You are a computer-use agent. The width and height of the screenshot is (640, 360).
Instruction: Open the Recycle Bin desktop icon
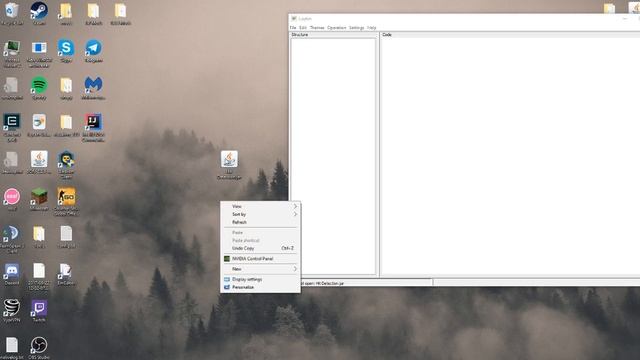point(12,11)
